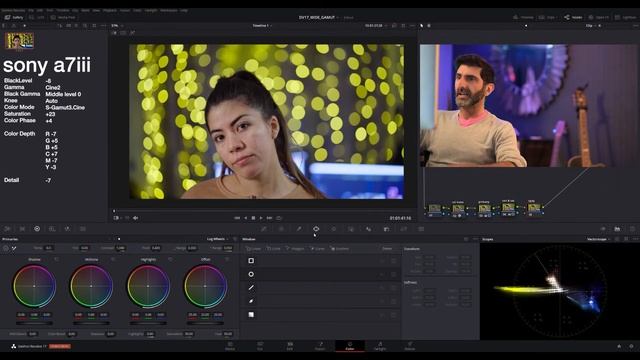Open project settings gear
Image resolution: width=640 pixels, height=360 pixels.
(x=631, y=346)
